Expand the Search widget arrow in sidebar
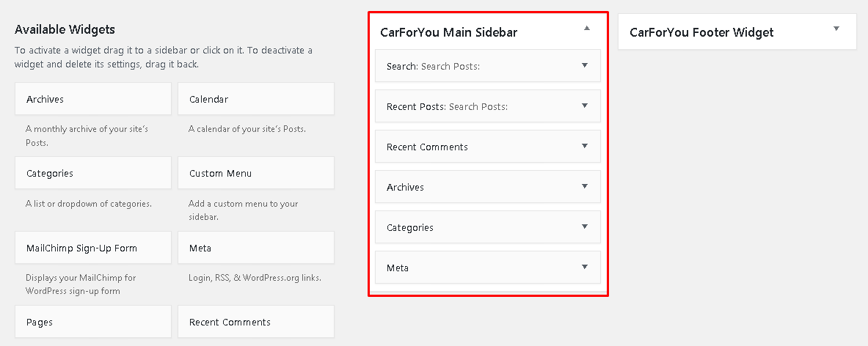The width and height of the screenshot is (868, 346). 585,65
